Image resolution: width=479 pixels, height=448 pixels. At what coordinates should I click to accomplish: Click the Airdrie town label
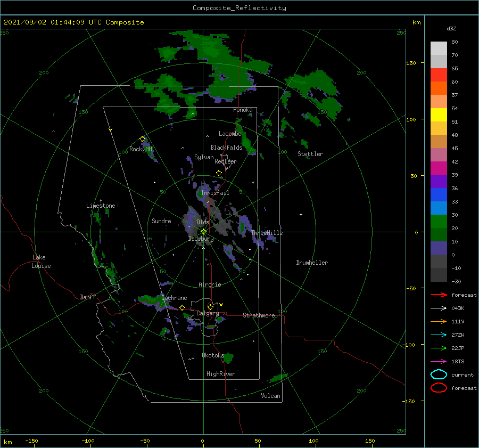(x=210, y=284)
